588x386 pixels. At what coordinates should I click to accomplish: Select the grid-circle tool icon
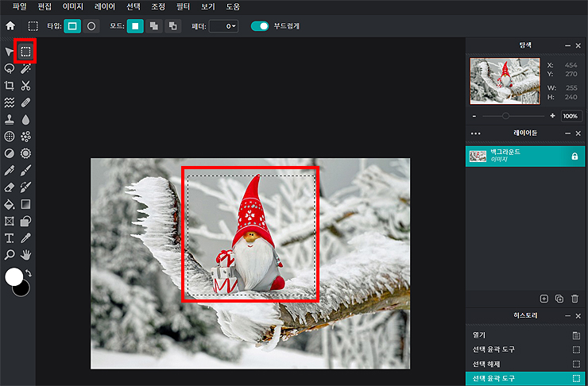coord(9,137)
